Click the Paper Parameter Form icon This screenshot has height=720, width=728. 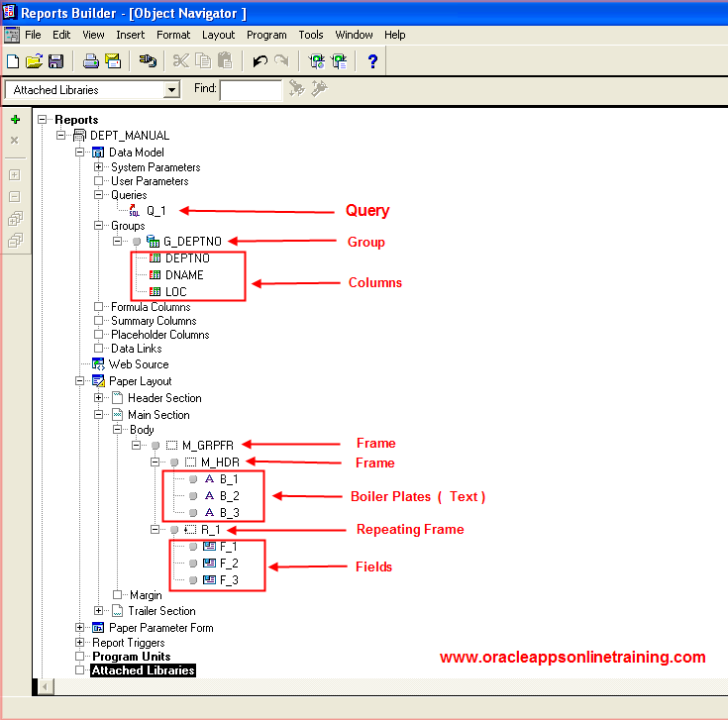click(98, 628)
